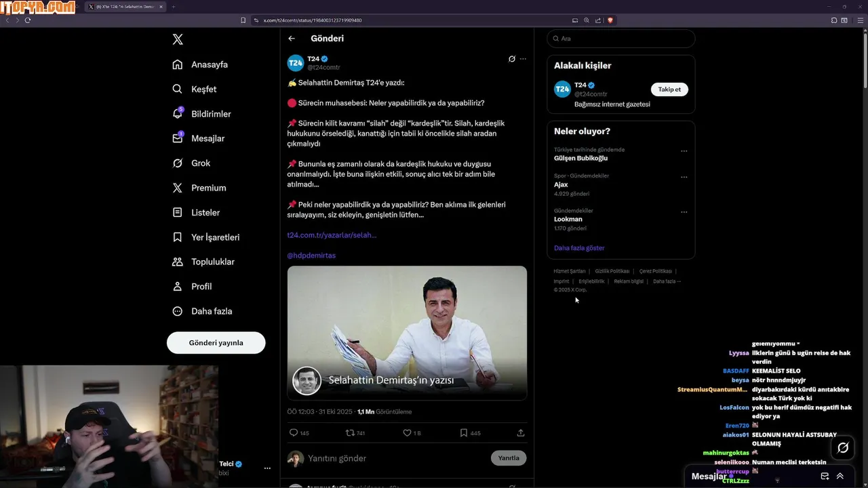Open Premium X icon in sidebar

point(178,188)
